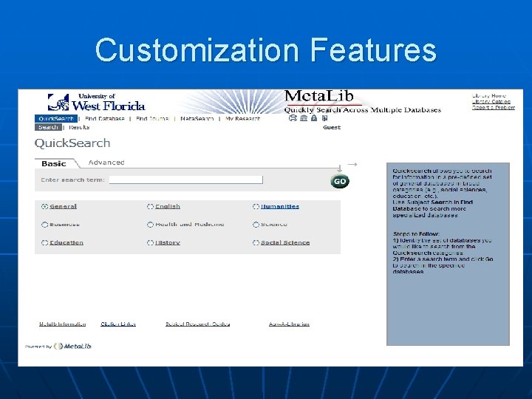Select the Search sub-tab
Screen dimensions: 532x399
(48, 127)
